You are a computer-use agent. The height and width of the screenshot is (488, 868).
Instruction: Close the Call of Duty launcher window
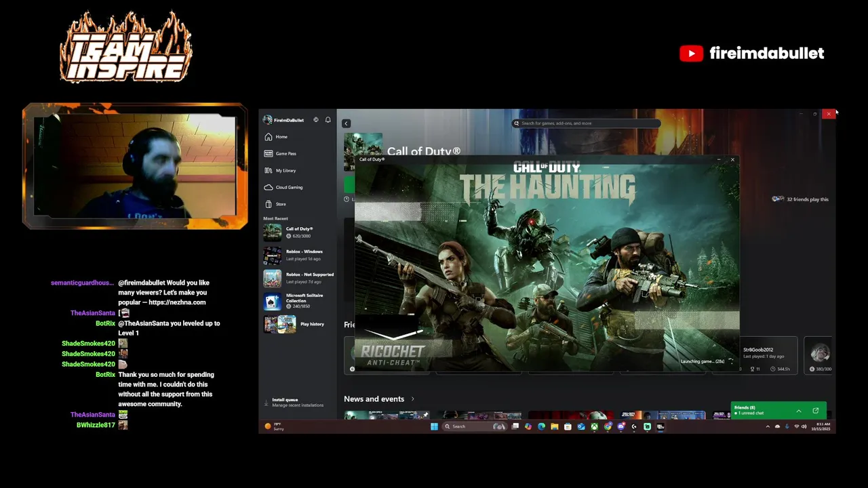[x=732, y=159]
